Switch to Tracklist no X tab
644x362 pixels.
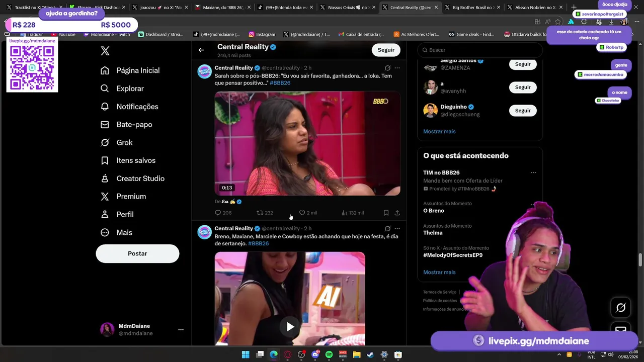coord(34,8)
